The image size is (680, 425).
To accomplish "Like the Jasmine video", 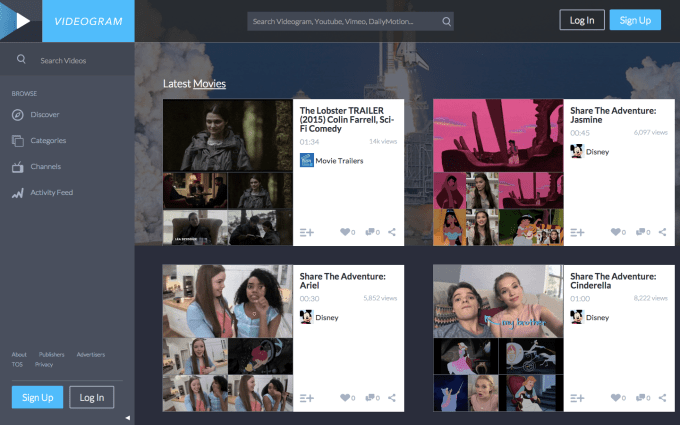I will click(615, 232).
